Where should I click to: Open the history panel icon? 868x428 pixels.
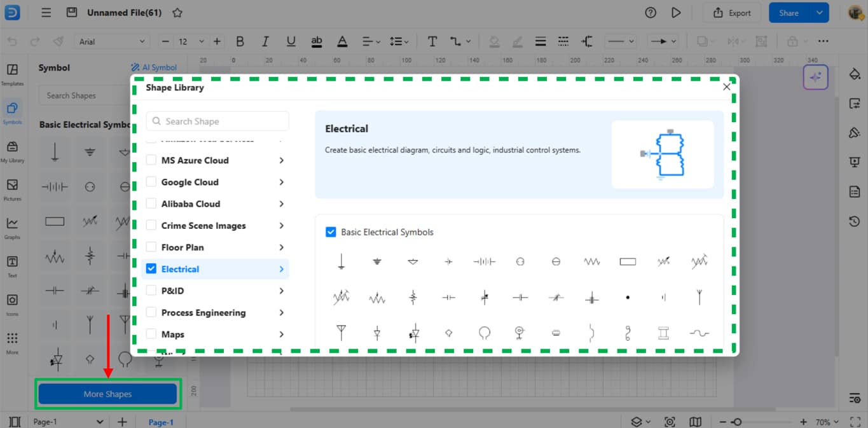(x=855, y=221)
